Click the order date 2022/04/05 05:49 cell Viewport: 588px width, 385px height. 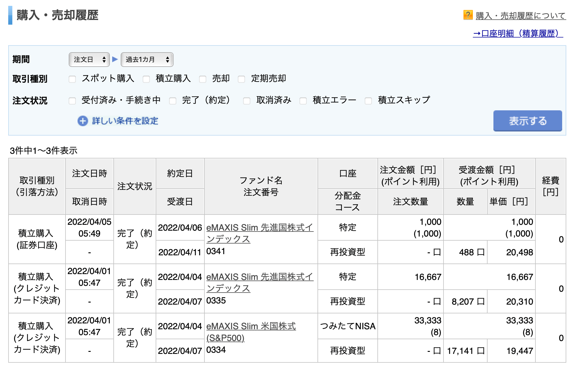point(90,227)
